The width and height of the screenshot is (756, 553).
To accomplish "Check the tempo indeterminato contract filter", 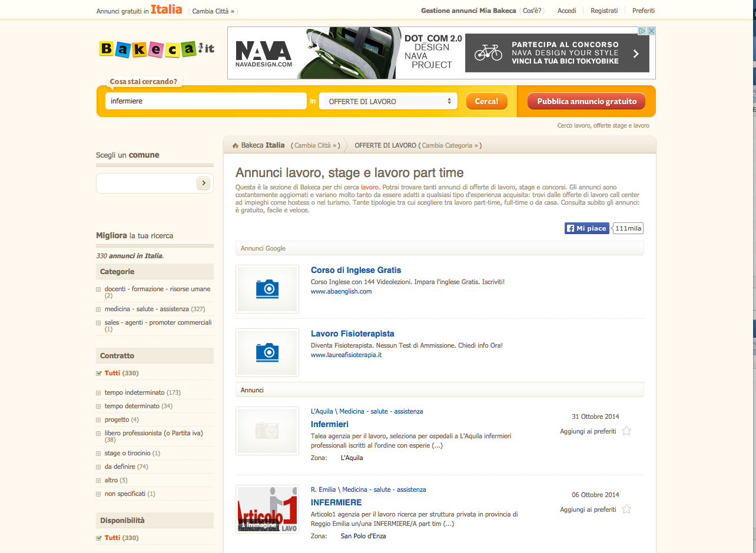I will click(98, 392).
